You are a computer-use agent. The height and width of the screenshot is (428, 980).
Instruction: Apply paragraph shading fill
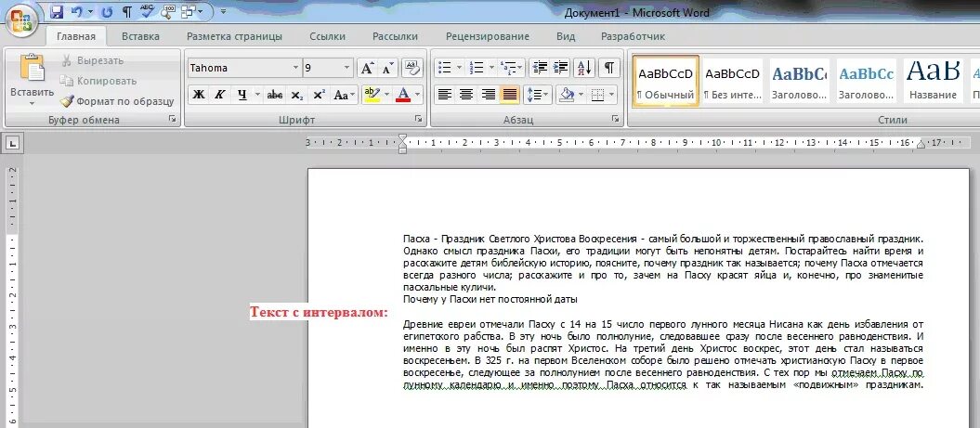point(567,95)
